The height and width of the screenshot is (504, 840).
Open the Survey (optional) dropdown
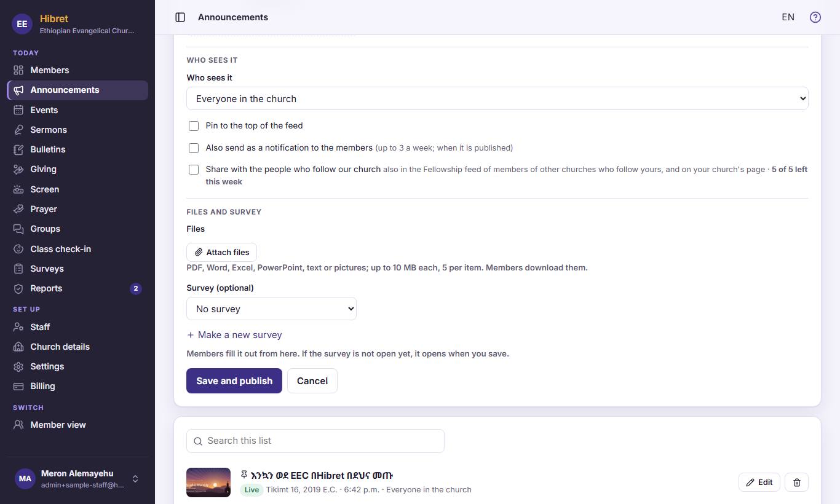coord(271,309)
